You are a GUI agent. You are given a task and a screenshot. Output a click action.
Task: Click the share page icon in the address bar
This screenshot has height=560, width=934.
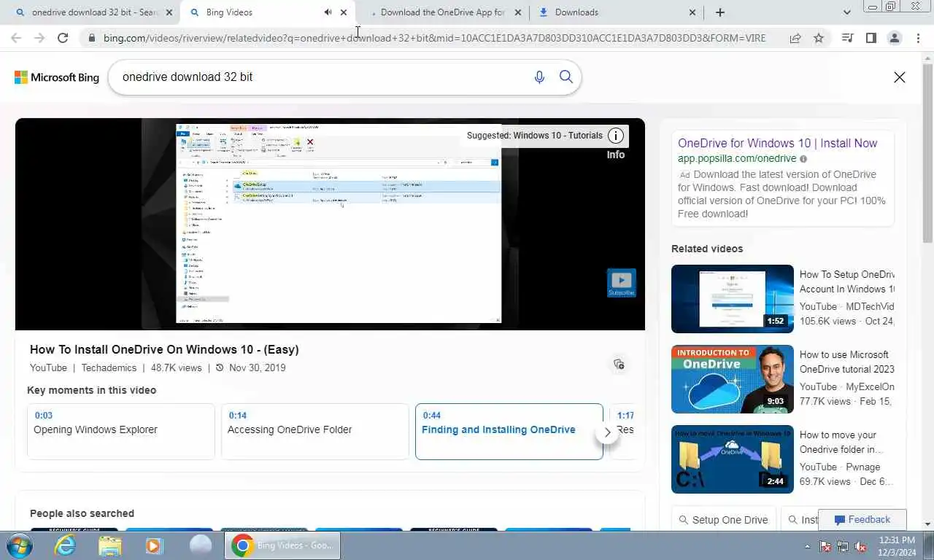click(795, 38)
